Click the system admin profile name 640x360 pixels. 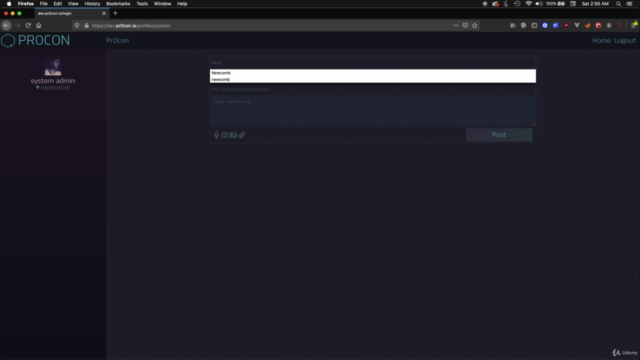(x=53, y=81)
